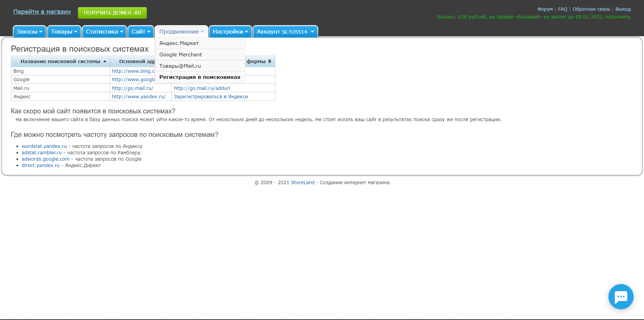Open Регистрация в поисковиках menu item
The height and width of the screenshot is (320, 644).
[x=200, y=77]
